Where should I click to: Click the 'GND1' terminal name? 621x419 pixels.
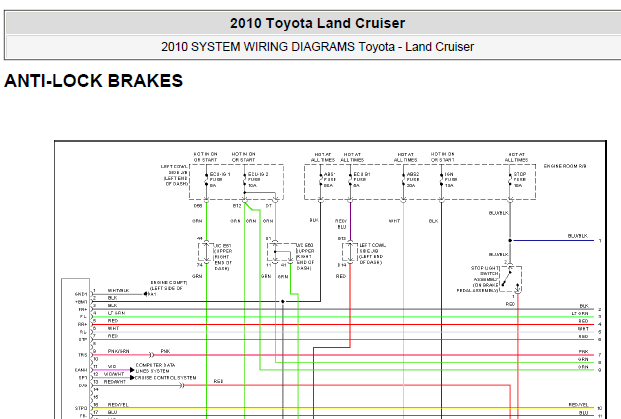coord(81,294)
